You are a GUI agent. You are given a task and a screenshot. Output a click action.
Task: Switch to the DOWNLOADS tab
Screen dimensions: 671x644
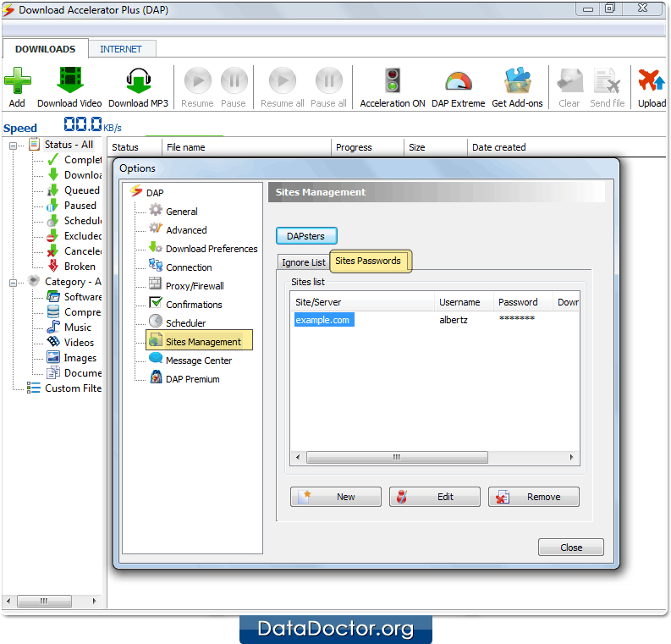click(x=45, y=49)
